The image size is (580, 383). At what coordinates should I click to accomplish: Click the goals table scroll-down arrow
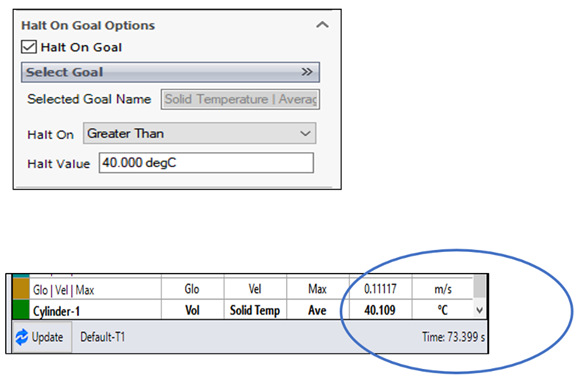[479, 310]
